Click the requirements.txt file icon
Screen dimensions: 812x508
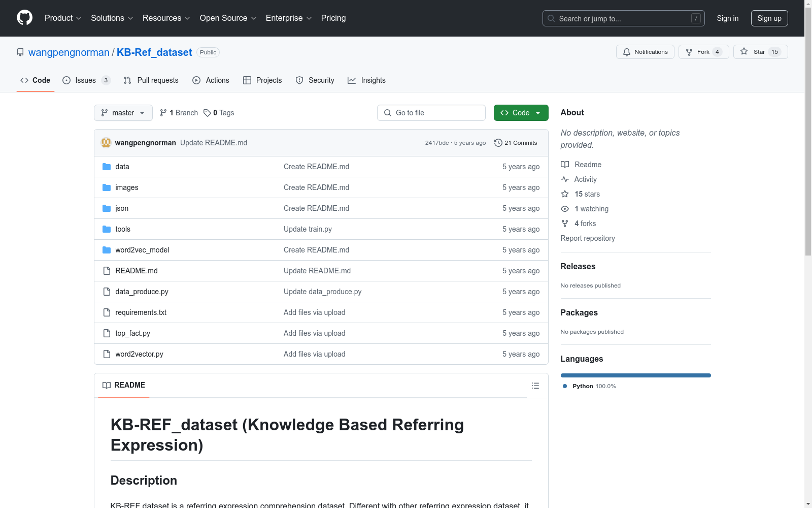click(107, 312)
